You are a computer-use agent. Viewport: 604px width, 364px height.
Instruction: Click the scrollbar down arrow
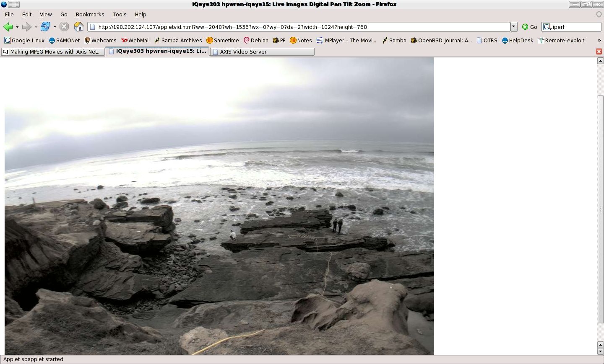click(x=600, y=351)
